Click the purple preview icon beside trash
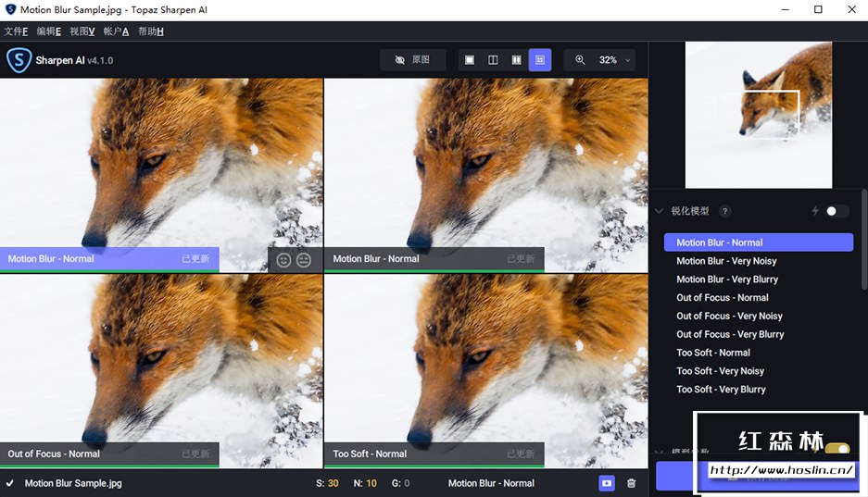The image size is (868, 497). tap(606, 483)
